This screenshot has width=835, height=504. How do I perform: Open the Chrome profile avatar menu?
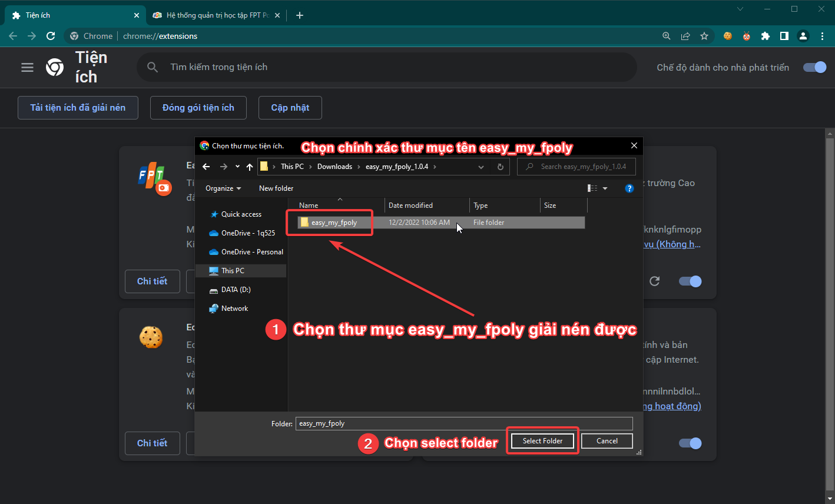pyautogui.click(x=803, y=36)
